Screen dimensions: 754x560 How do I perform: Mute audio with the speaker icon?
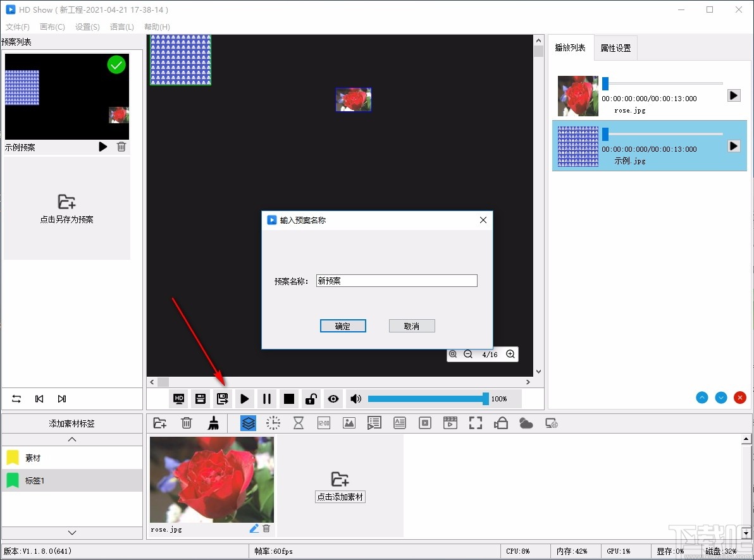click(355, 398)
